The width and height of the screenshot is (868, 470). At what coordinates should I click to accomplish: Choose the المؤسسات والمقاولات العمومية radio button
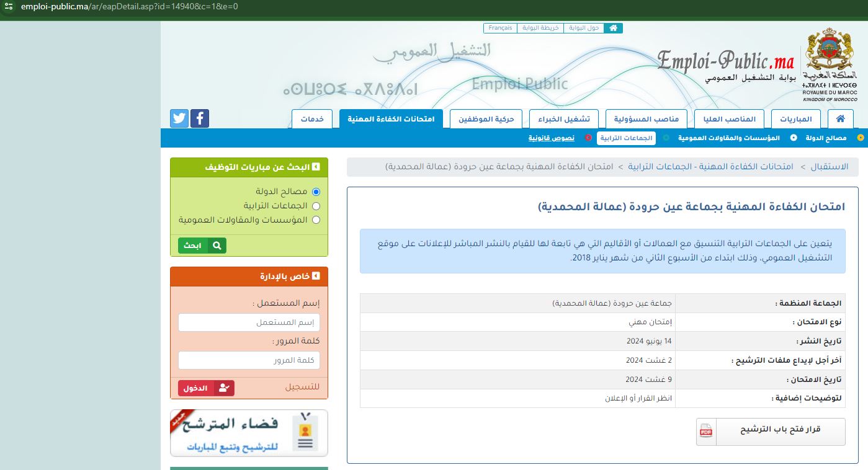click(x=316, y=219)
